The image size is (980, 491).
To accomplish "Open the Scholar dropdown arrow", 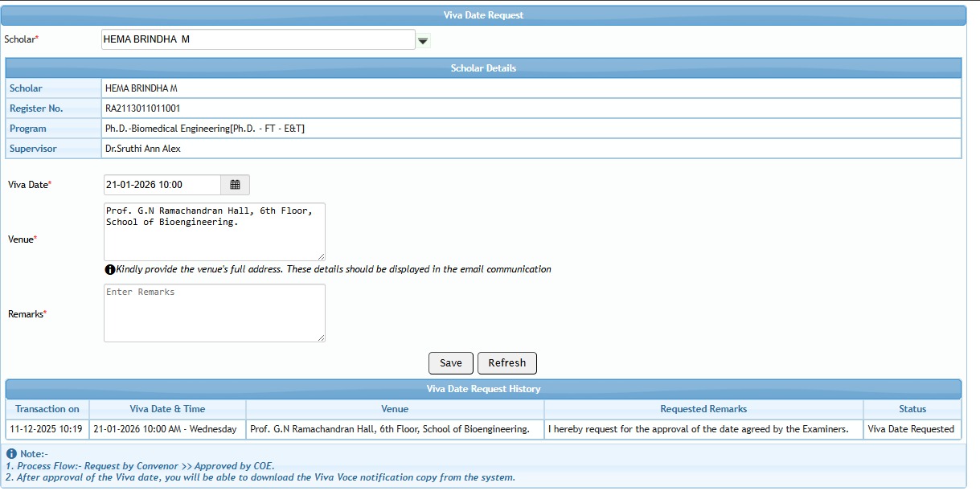I will click(424, 40).
